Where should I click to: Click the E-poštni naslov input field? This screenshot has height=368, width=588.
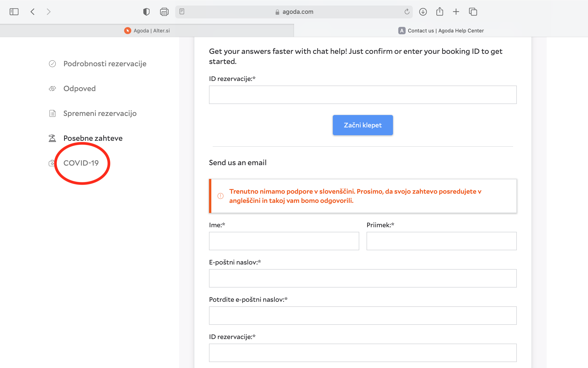pos(363,278)
